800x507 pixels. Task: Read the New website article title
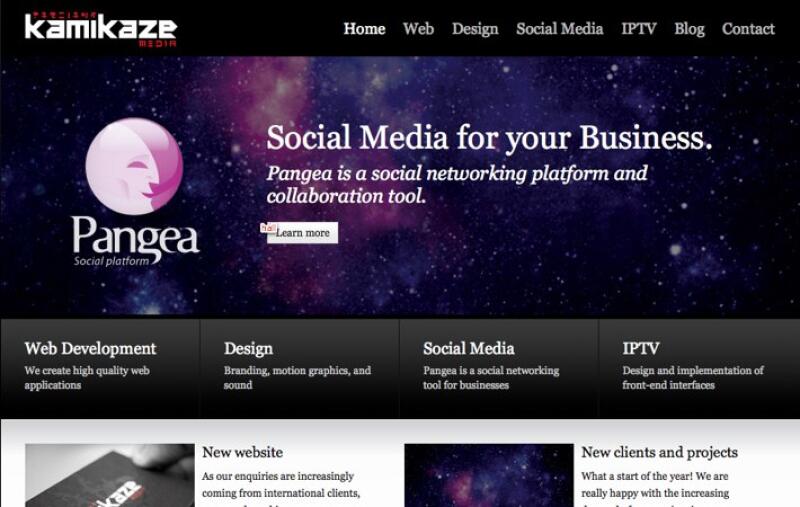(242, 452)
